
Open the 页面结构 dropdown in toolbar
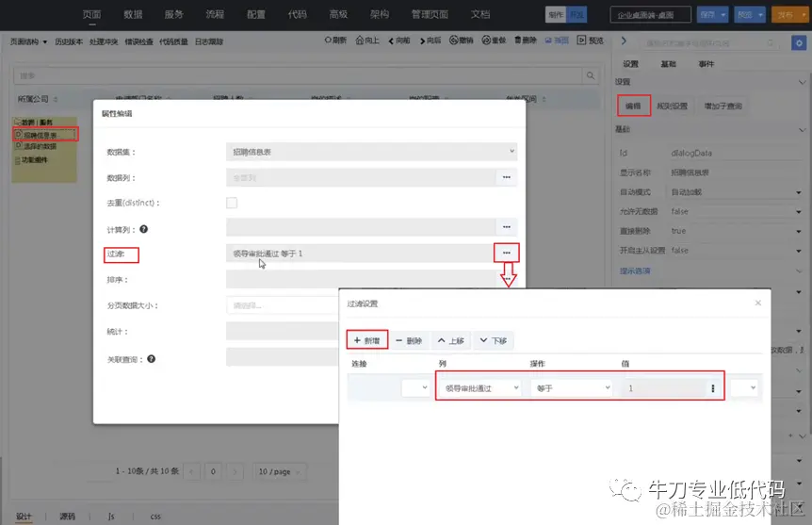pyautogui.click(x=28, y=41)
